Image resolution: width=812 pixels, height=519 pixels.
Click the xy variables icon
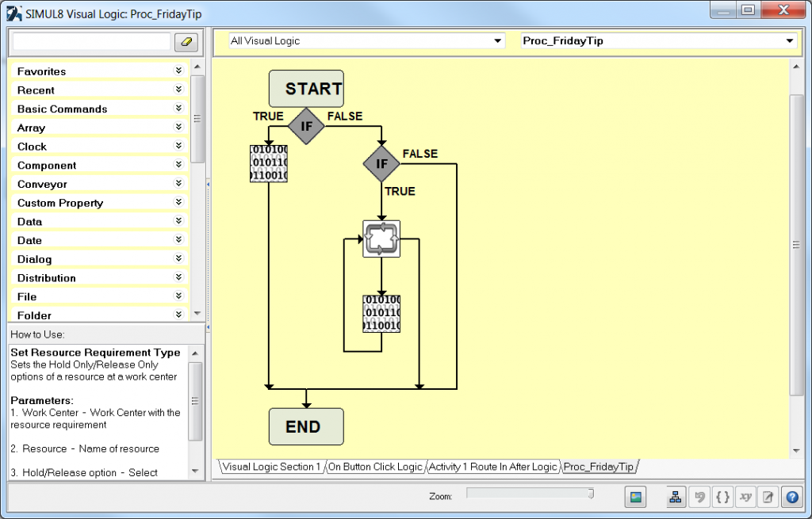coord(745,498)
